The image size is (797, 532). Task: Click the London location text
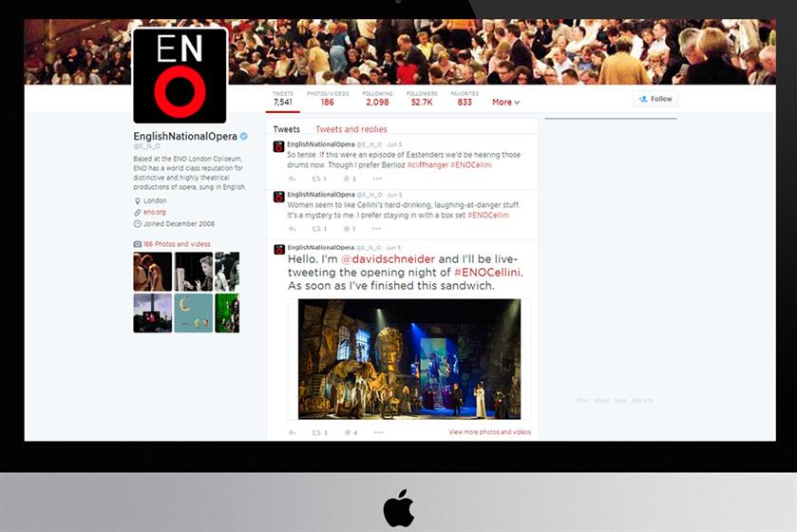[155, 200]
